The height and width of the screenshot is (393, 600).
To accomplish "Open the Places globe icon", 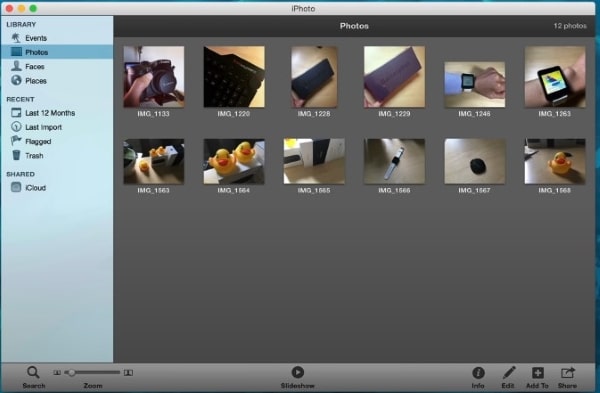I will [x=16, y=80].
